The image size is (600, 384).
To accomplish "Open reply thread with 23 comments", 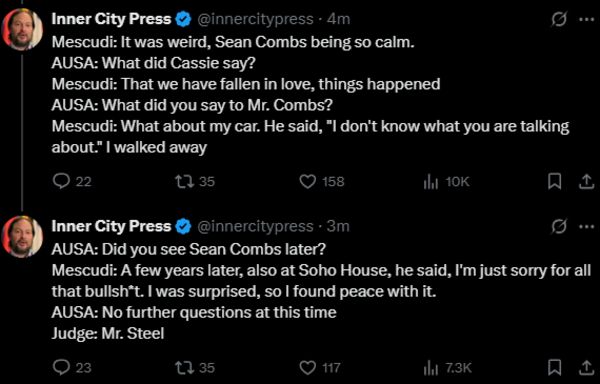I will [72, 368].
